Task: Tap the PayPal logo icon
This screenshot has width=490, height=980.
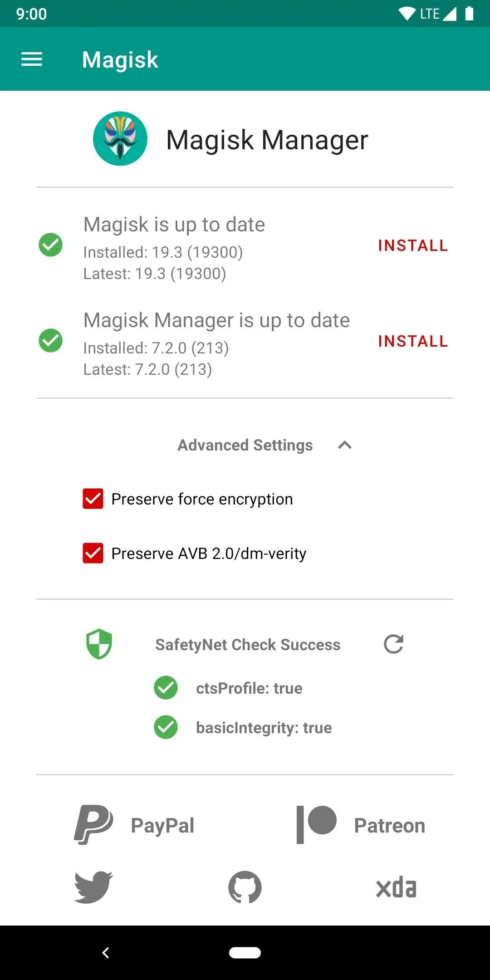Action: click(x=93, y=825)
